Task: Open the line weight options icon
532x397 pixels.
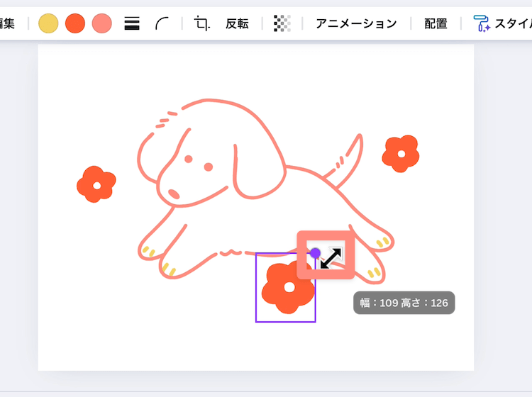Action: click(132, 23)
